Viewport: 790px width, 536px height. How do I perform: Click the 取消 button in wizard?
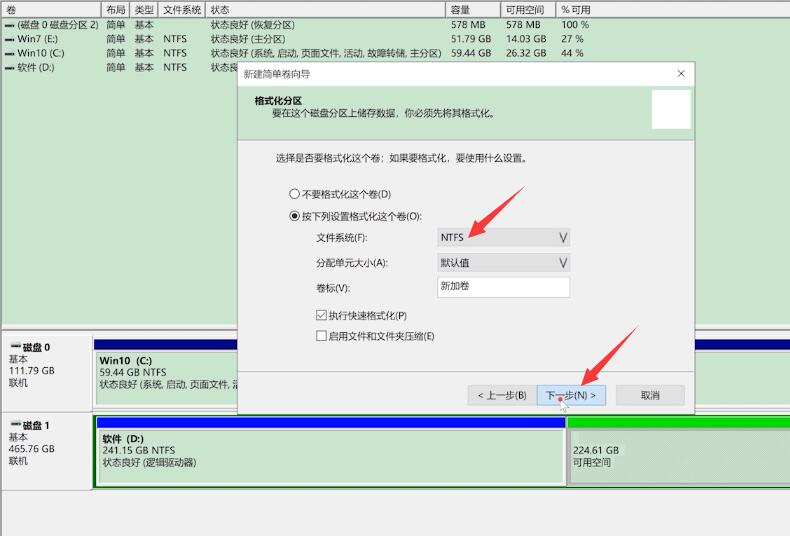click(650, 395)
